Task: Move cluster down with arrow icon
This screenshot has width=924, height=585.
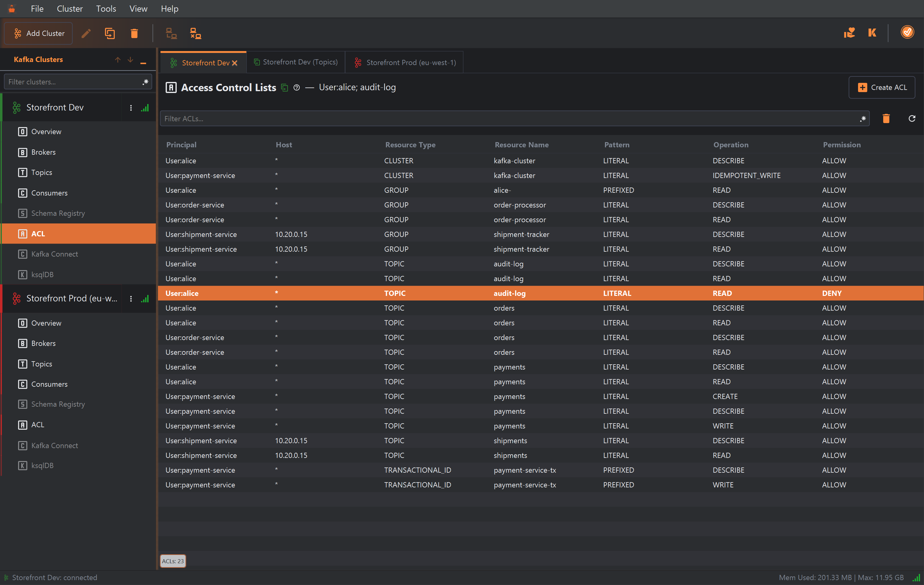Action: point(130,60)
